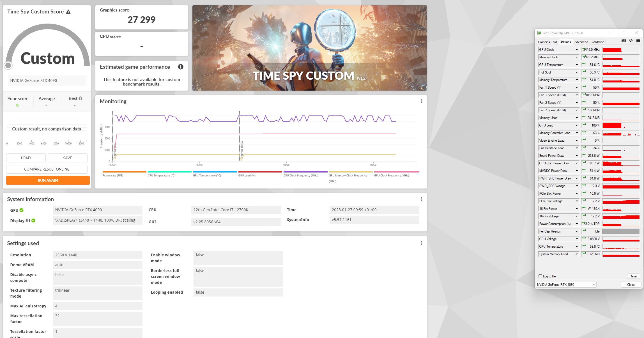The width and height of the screenshot is (644, 338).
Task: Switch to the Advanced tab
Action: [581, 42]
